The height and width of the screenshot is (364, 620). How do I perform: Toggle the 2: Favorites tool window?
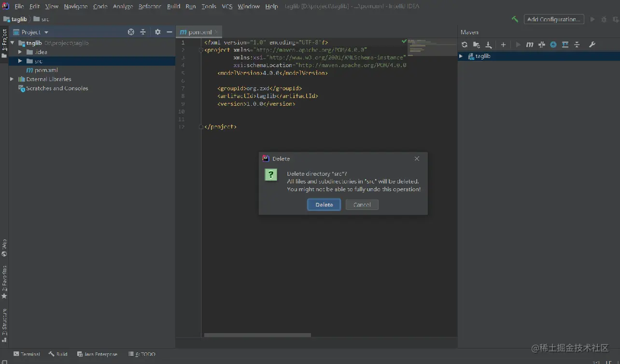[4, 282]
